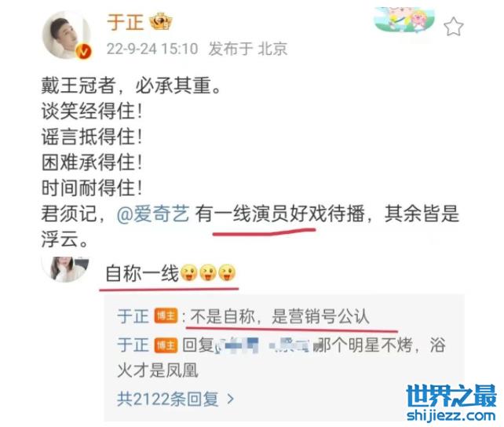Click the post timestamp 22-9-24 15:10
This screenshot has width=504, height=427.
pyautogui.click(x=152, y=49)
